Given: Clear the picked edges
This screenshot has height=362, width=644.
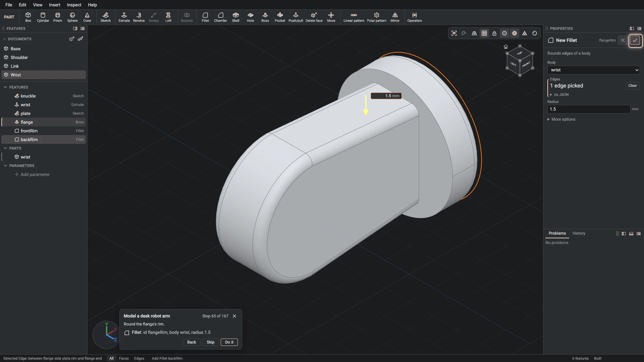Looking at the screenshot, I should pyautogui.click(x=633, y=86).
